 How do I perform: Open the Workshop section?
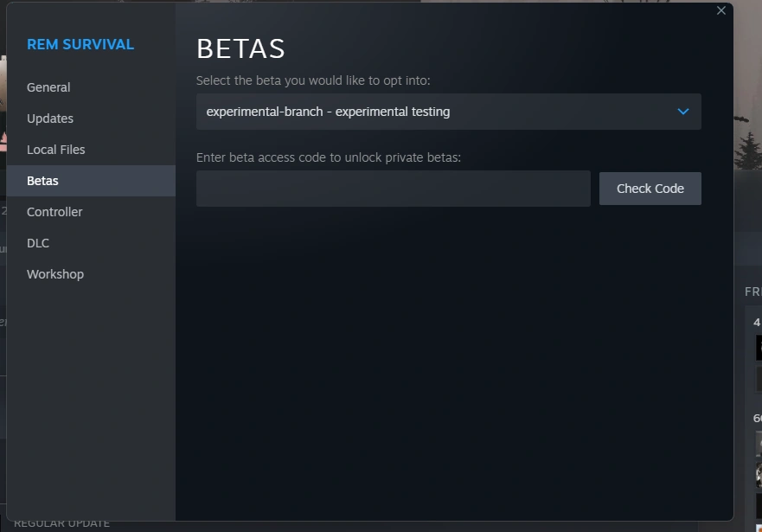(x=55, y=274)
